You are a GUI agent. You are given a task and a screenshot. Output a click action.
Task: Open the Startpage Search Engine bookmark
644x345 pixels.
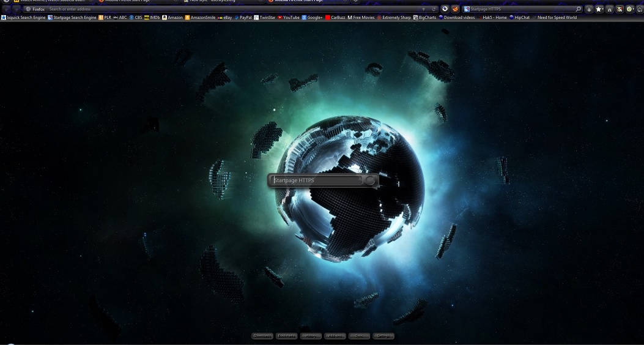point(72,18)
